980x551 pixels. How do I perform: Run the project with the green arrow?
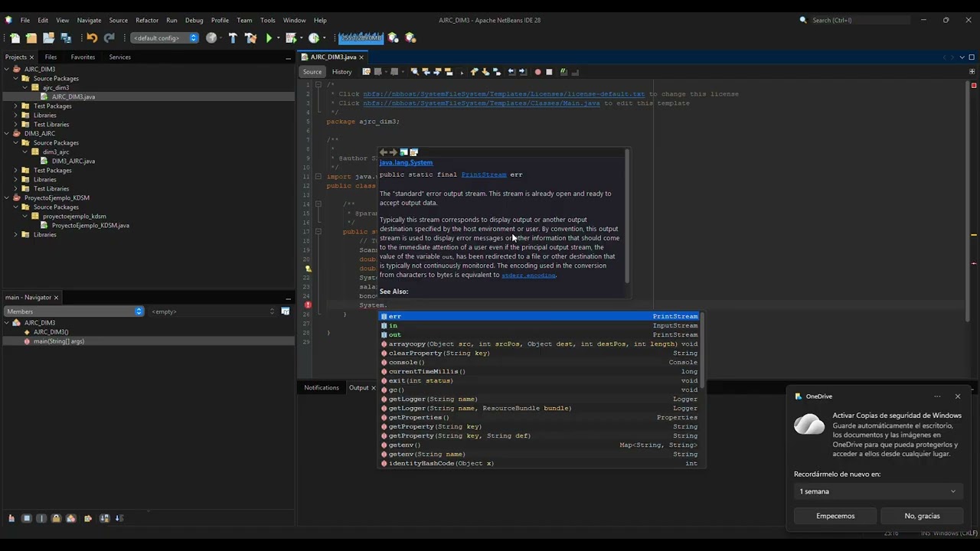(x=269, y=37)
